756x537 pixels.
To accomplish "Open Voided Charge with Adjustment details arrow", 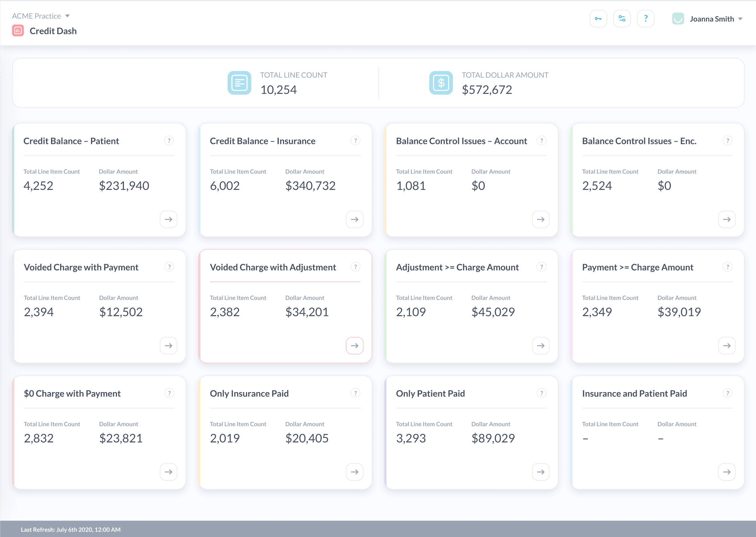I will pos(355,346).
